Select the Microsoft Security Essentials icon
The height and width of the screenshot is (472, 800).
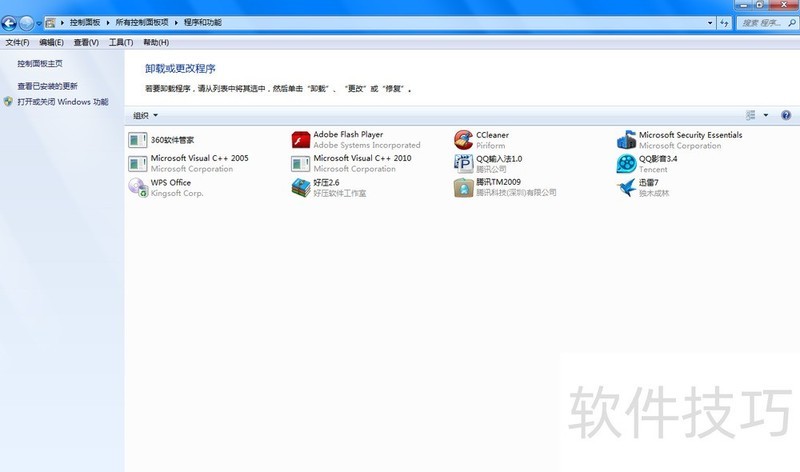pyautogui.click(x=626, y=140)
